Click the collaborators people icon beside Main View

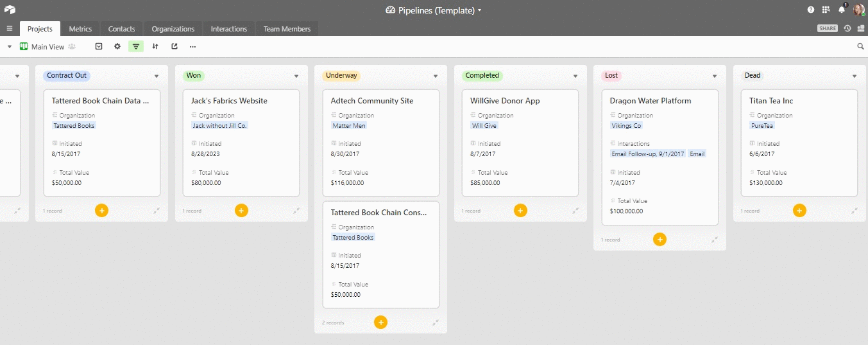72,46
